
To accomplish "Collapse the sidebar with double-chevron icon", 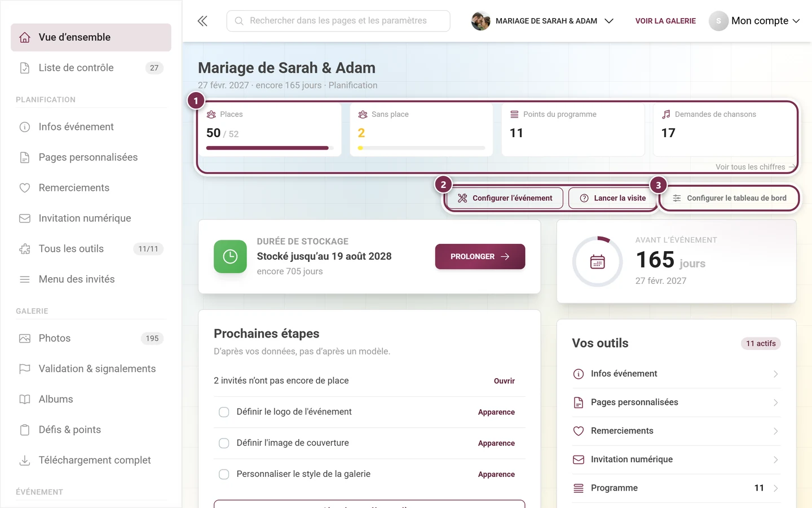I will click(x=202, y=21).
